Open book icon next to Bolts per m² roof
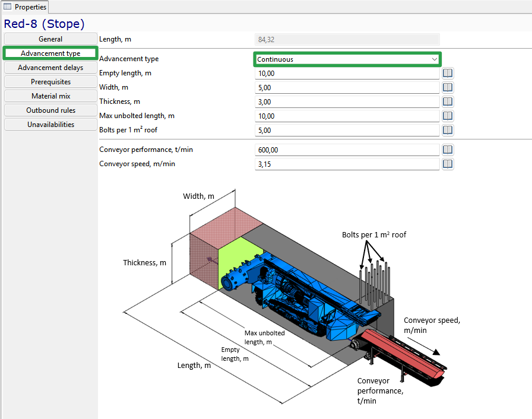Viewport: 532px width, 419px height. pos(448,130)
